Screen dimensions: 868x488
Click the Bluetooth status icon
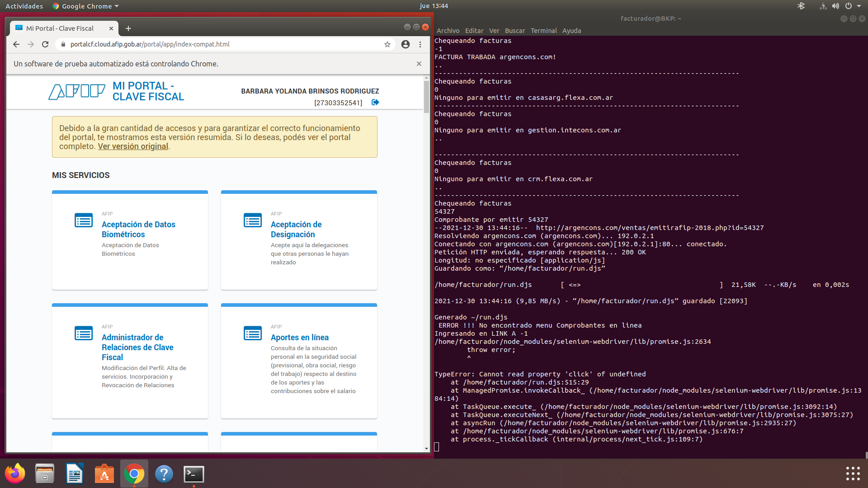tap(801, 6)
